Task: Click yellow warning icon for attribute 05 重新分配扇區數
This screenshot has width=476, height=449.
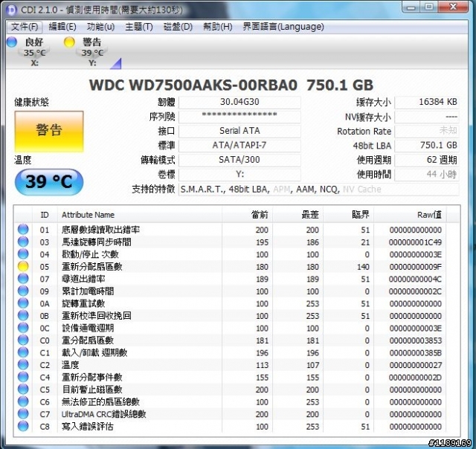Action: pyautogui.click(x=23, y=266)
